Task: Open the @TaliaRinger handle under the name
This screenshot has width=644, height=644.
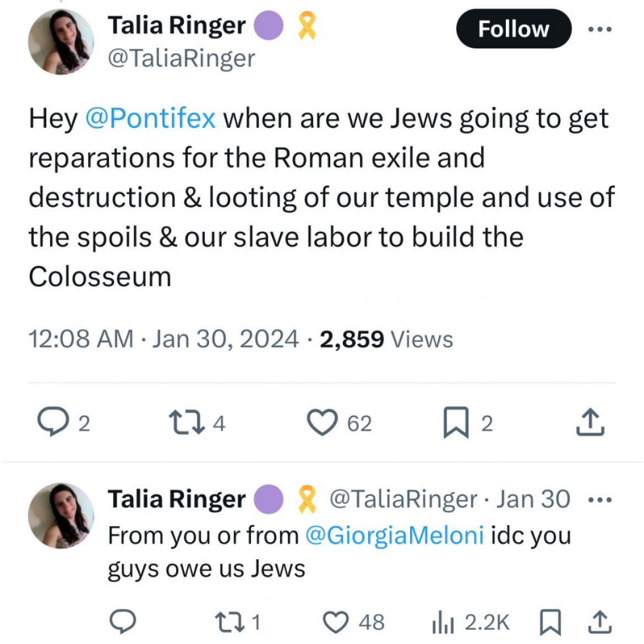Action: (x=181, y=59)
